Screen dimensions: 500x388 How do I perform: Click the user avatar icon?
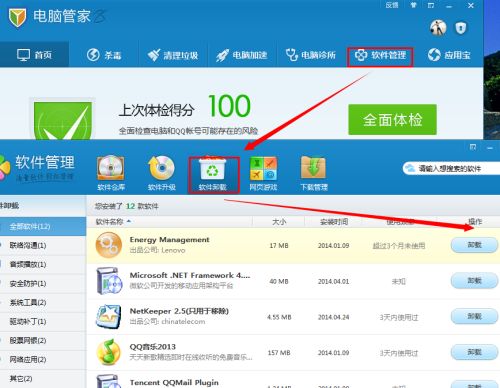pos(438,28)
